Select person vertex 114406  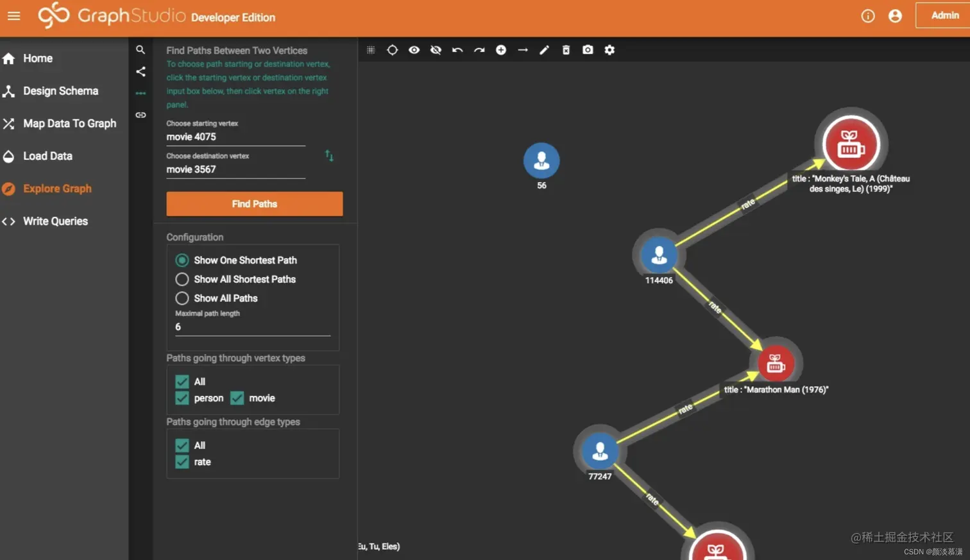(659, 255)
